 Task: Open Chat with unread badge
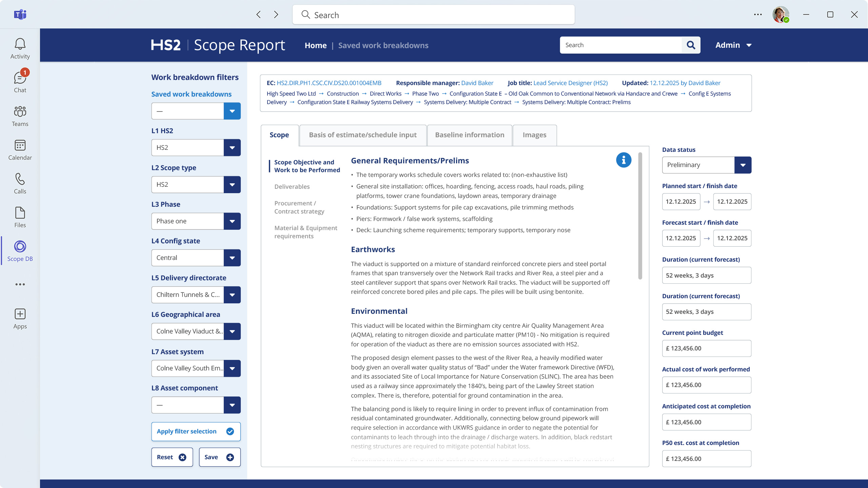click(20, 82)
